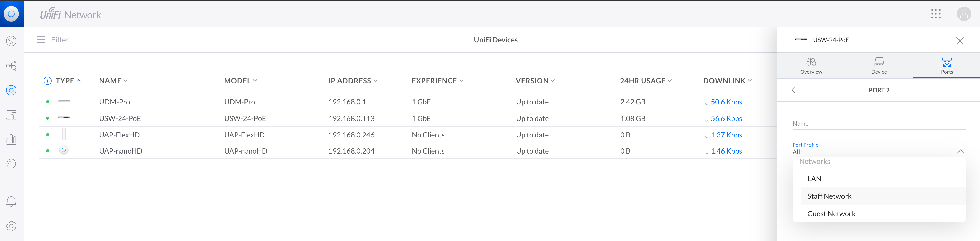Screen dimensions: 980x241
Task: Sort by DOWNLINK column
Action: [x=727, y=81]
